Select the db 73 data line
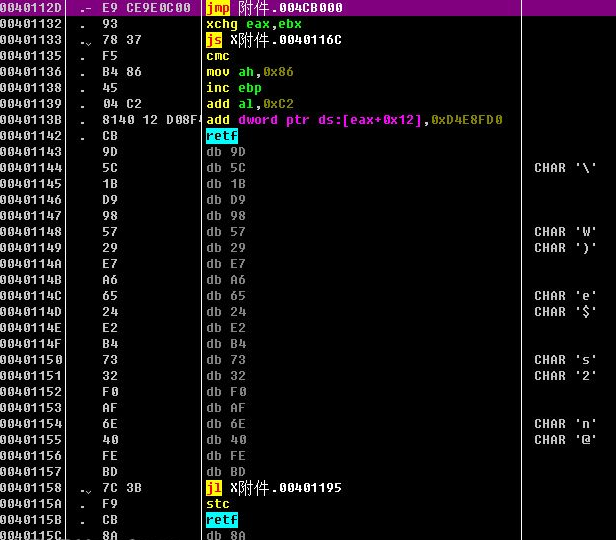Image resolution: width=616 pixels, height=540 pixels. (226, 360)
